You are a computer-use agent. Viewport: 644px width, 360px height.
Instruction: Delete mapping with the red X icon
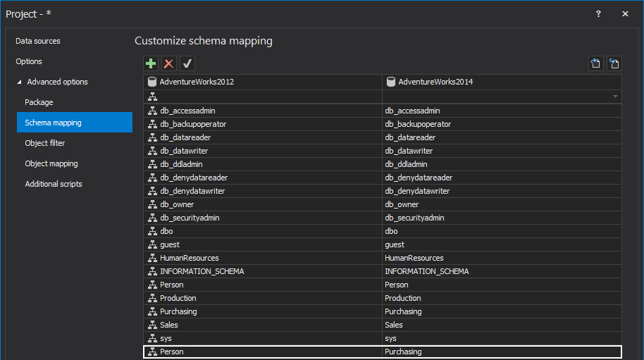(169, 63)
